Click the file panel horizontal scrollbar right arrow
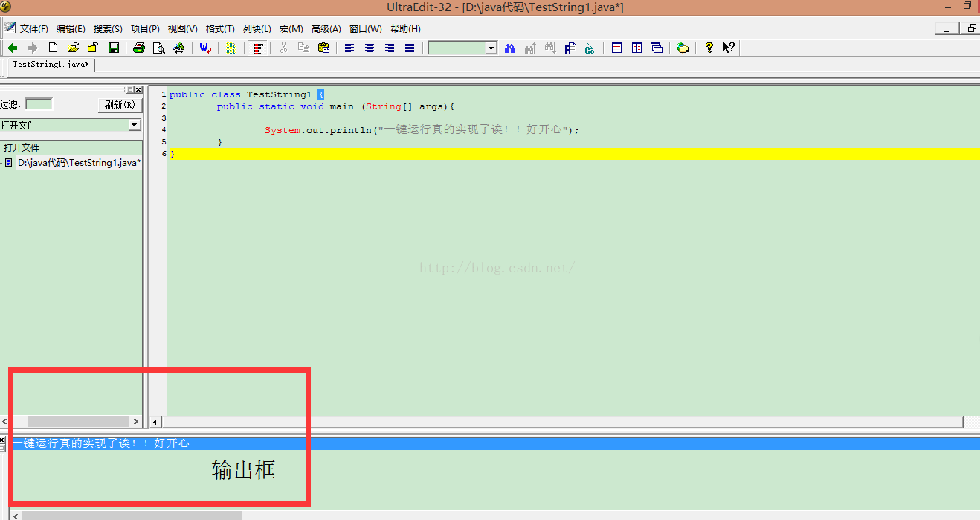 tap(135, 421)
